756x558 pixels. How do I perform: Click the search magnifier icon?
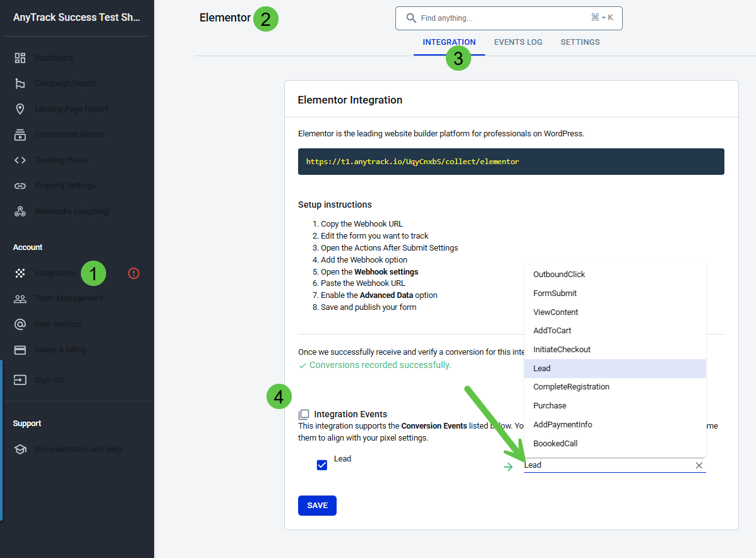[411, 18]
